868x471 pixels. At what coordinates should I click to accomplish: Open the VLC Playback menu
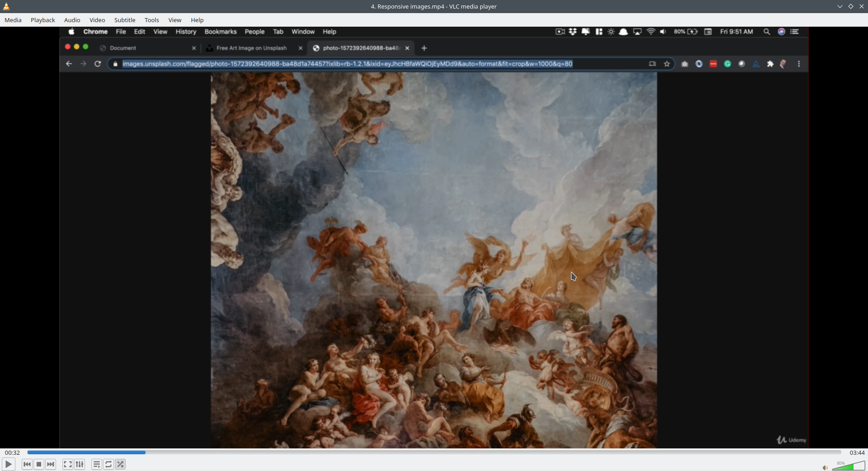click(43, 20)
